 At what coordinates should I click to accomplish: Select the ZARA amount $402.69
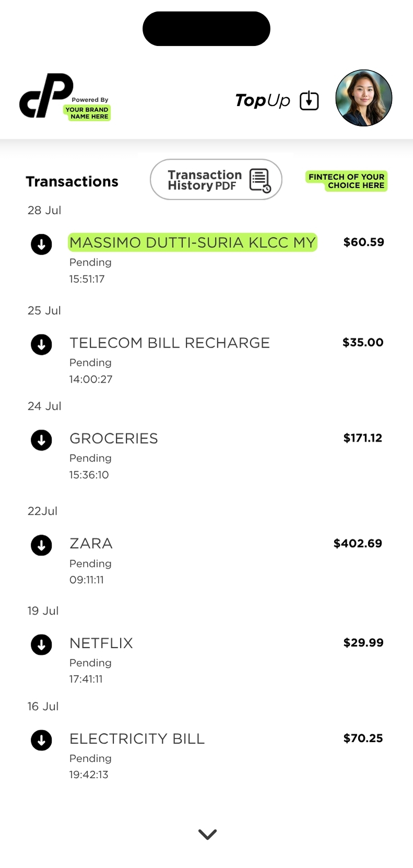click(358, 543)
